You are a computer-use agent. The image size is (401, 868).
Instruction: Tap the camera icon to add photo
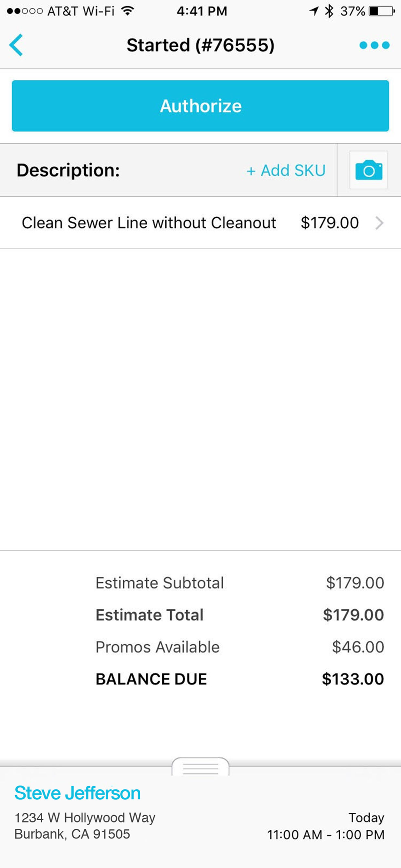pyautogui.click(x=368, y=170)
